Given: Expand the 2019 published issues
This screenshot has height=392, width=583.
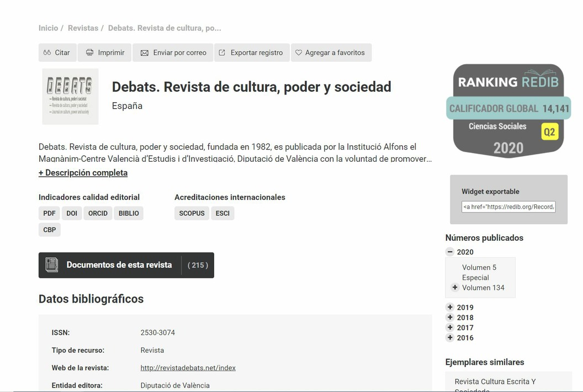Looking at the screenshot, I should [x=449, y=306].
